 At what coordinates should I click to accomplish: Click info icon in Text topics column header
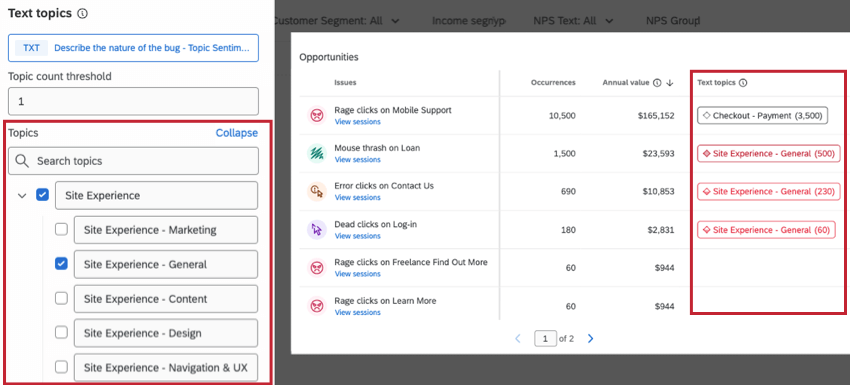743,83
